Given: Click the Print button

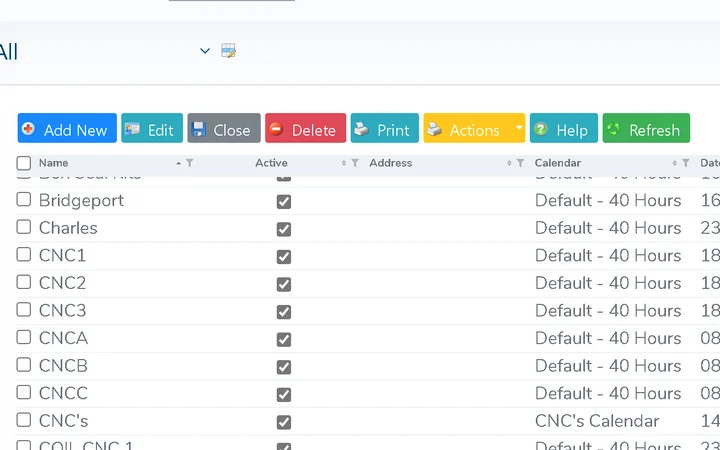Looking at the screenshot, I should [385, 128].
